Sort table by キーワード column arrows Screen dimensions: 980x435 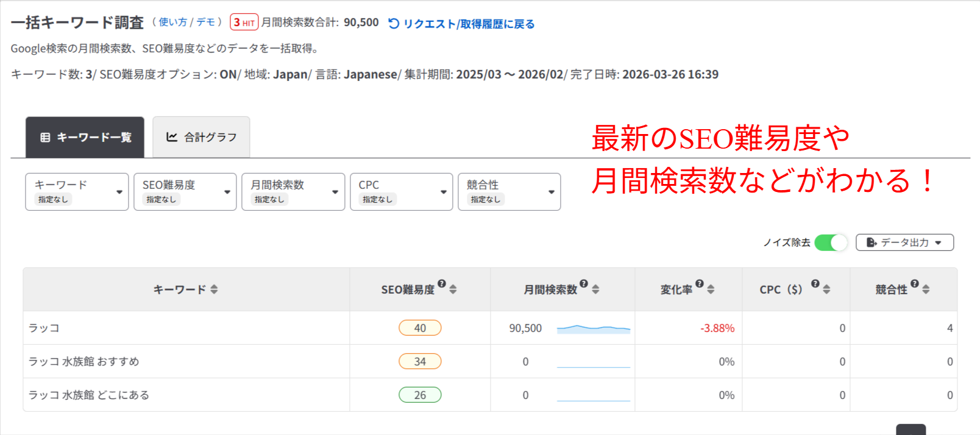coord(214,289)
